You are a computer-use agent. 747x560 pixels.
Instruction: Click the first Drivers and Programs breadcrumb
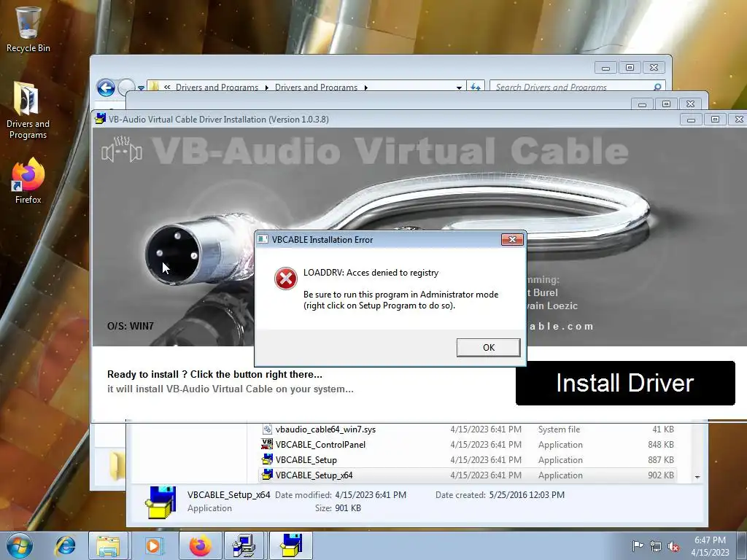click(217, 87)
